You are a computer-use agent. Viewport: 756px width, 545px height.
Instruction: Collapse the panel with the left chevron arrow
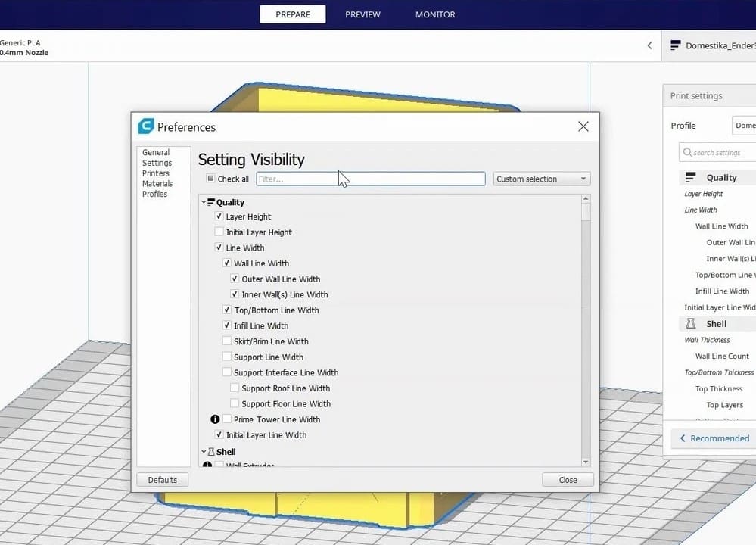click(x=649, y=45)
